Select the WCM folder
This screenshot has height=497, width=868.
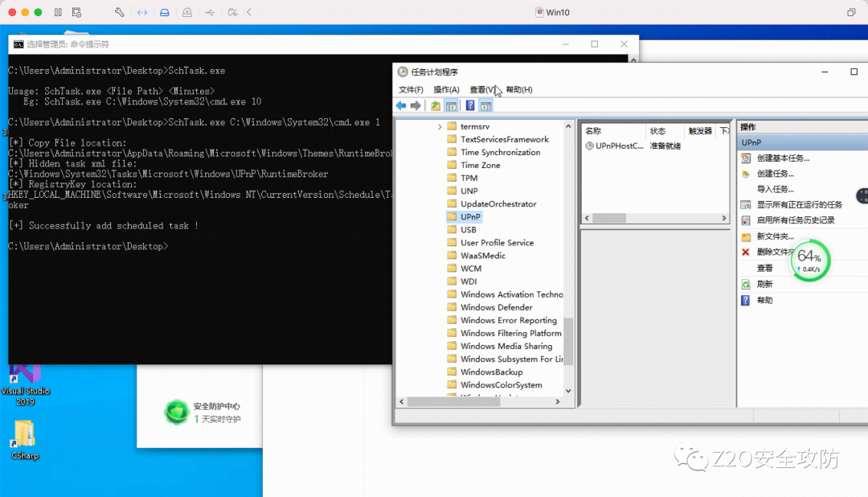pyautogui.click(x=471, y=268)
